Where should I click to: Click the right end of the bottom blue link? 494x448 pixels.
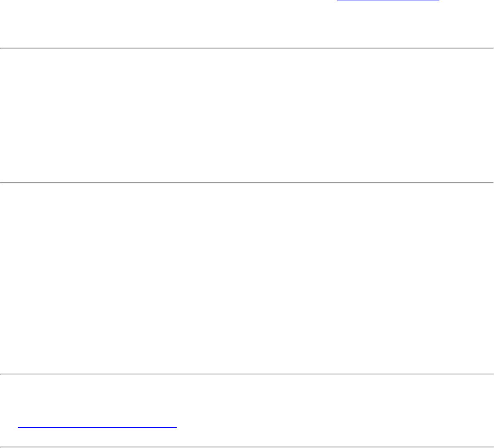click(x=175, y=426)
